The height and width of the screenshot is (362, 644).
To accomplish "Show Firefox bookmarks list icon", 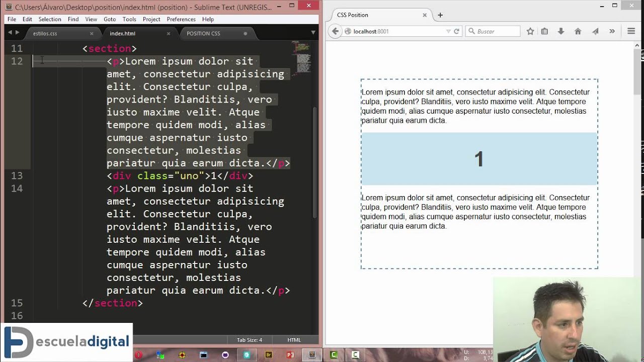I will pyautogui.click(x=544, y=31).
